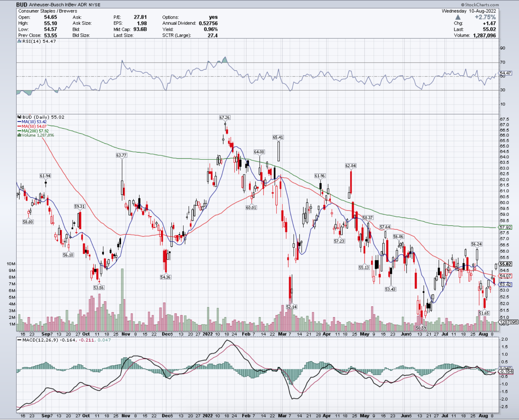
Task: Click the P/E value 27.81
Action: tap(140, 17)
